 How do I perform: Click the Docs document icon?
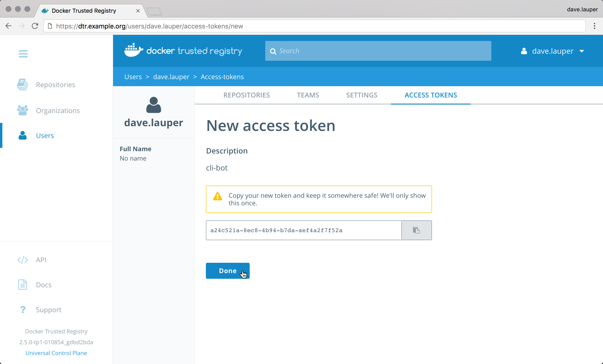(23, 284)
